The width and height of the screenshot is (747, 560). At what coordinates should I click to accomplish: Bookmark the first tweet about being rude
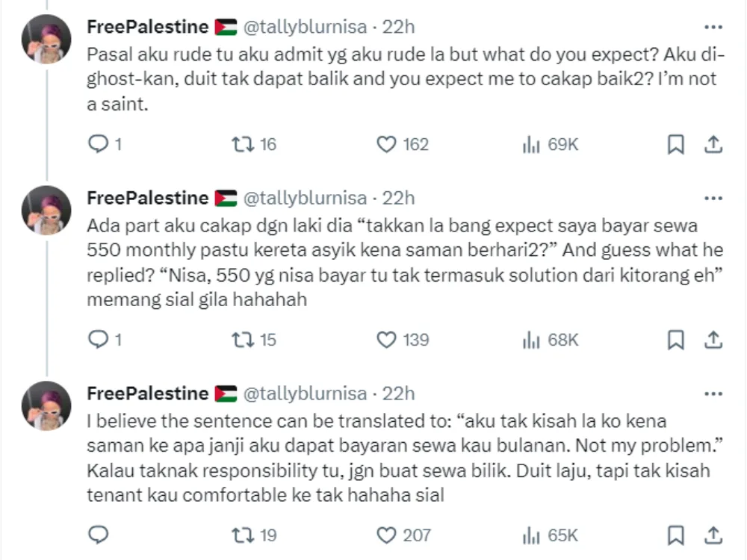coord(675,144)
